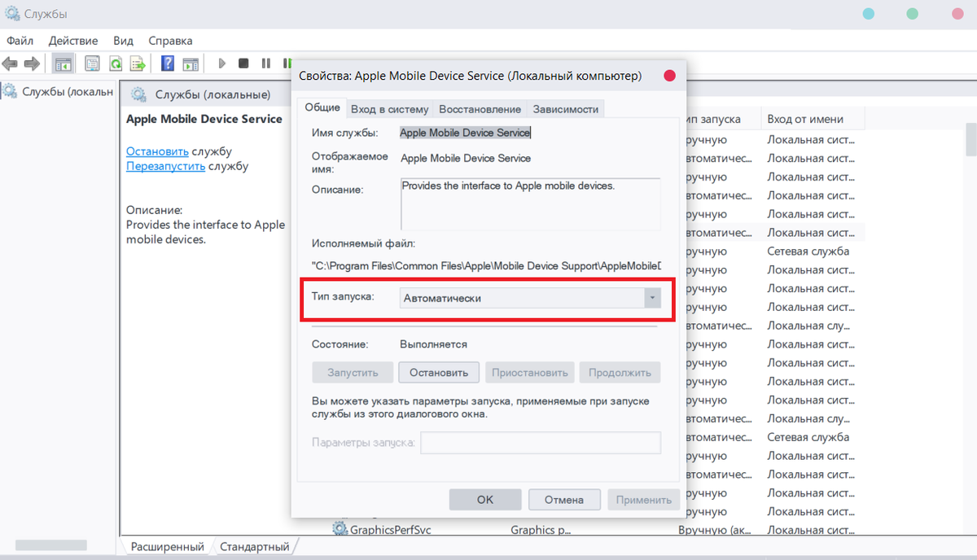Open the Вид menu
Screen dimensions: 977x560
click(123, 40)
